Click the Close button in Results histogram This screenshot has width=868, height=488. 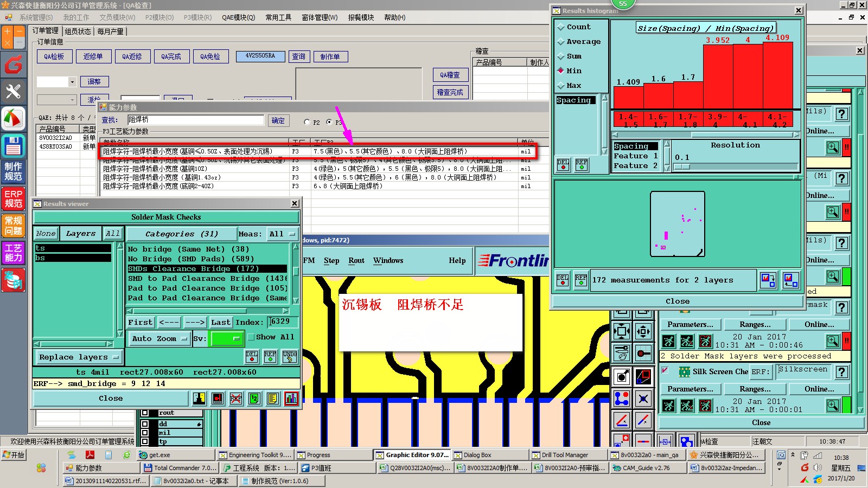[678, 301]
